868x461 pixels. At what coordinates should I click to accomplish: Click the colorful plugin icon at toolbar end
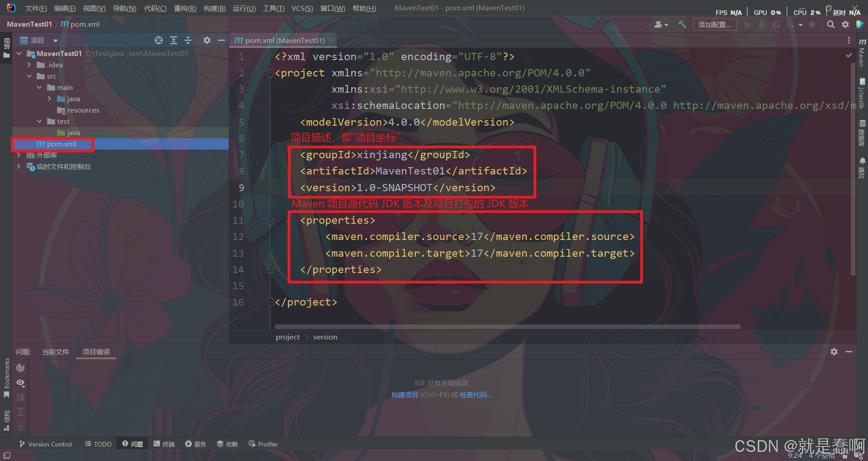[x=860, y=24]
